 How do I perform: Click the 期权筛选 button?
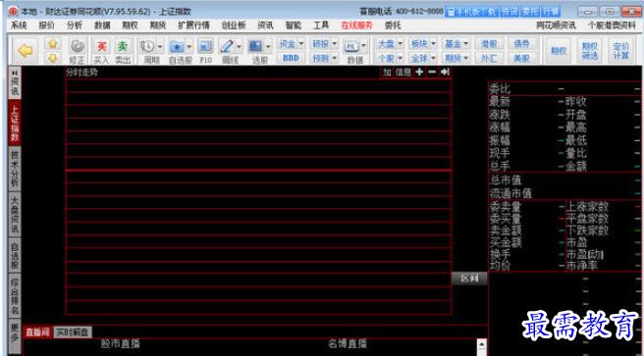tap(590, 51)
